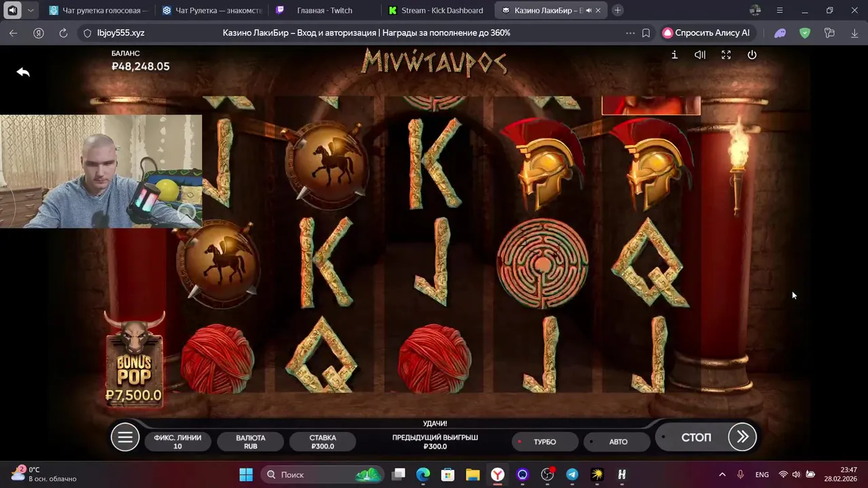868x488 pixels.
Task: Open Telegram from taskbar
Action: (572, 474)
